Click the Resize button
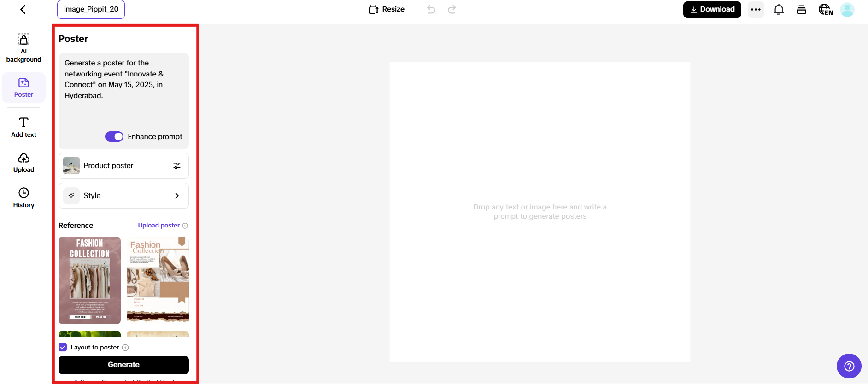Viewport: 868px width, 384px height. point(387,9)
